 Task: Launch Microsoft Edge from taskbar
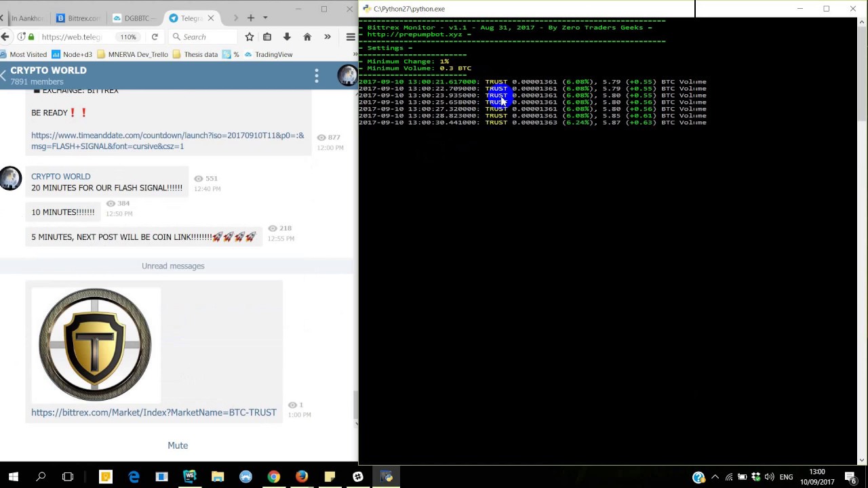(134, 476)
